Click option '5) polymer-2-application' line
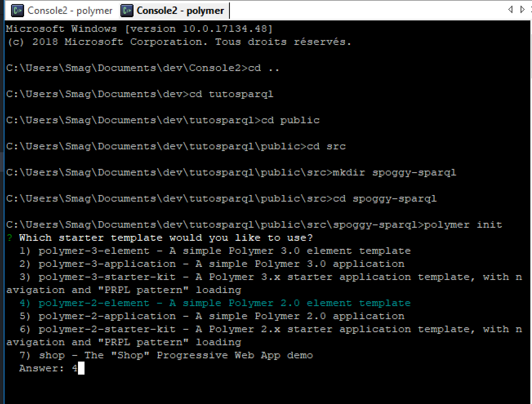This screenshot has width=532, height=404. point(211,316)
